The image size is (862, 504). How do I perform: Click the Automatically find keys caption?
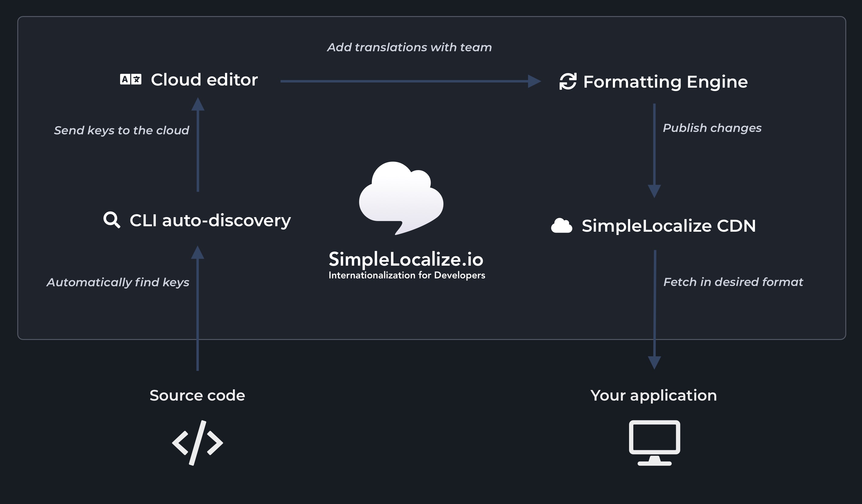pyautogui.click(x=118, y=282)
